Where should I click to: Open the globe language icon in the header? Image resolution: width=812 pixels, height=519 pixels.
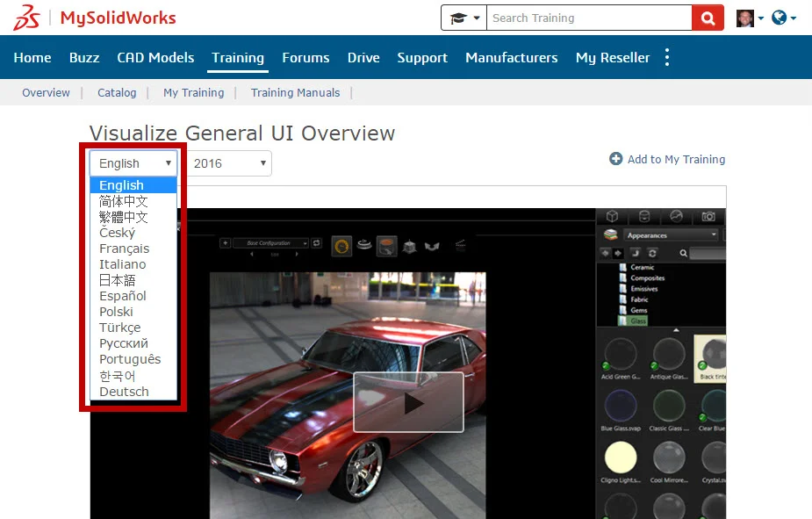coord(778,17)
